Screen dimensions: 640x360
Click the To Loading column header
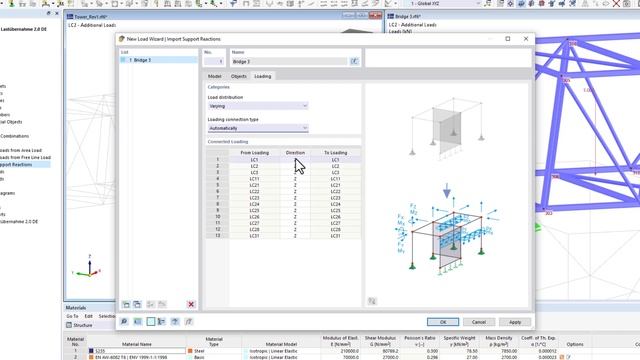point(336,153)
